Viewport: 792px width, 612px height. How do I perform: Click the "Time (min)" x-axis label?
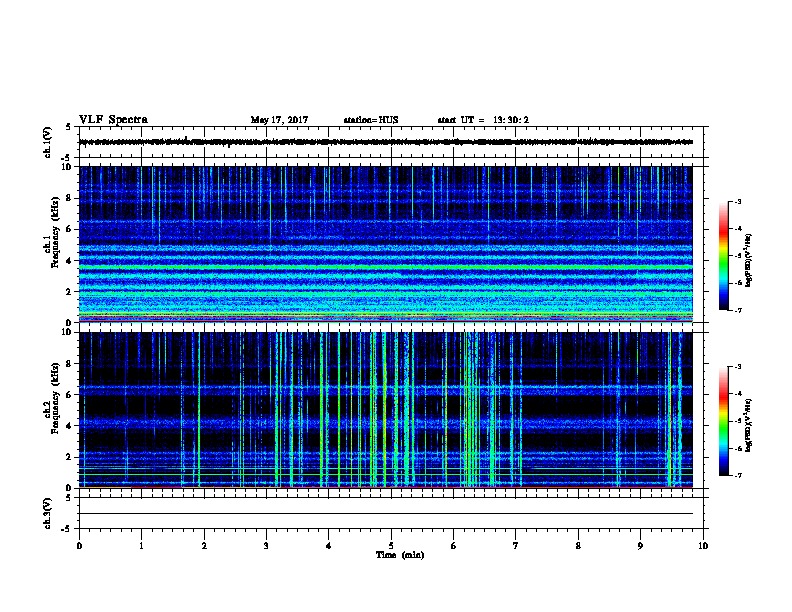(400, 555)
